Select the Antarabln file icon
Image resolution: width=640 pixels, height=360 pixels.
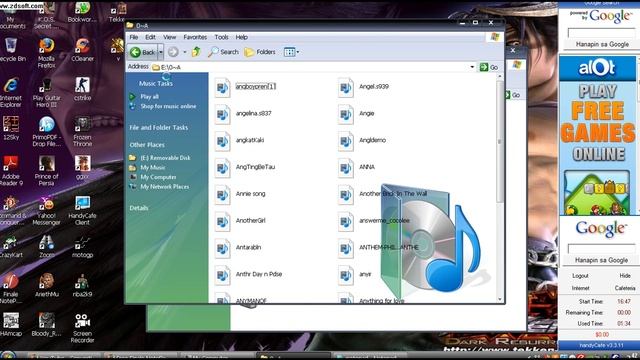(222, 249)
